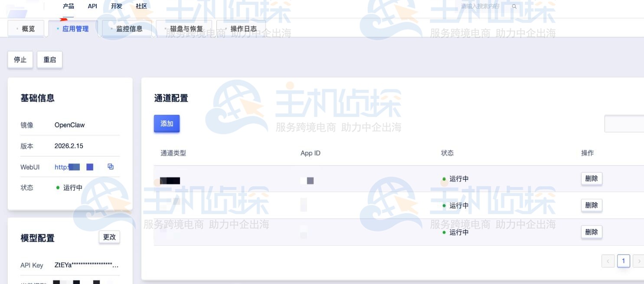This screenshot has width=644, height=284.
Task: Click 更改 in the 模型配置 panel
Action: click(x=109, y=237)
